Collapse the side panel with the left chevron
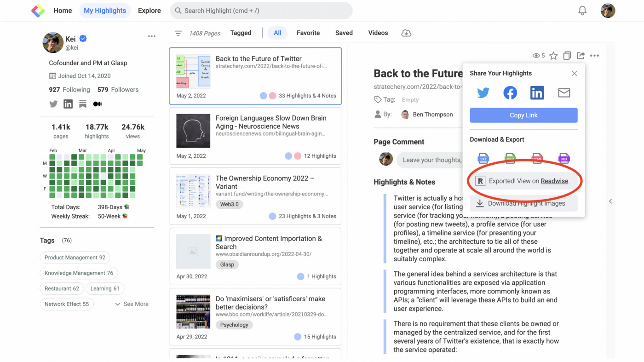 pos(610,201)
